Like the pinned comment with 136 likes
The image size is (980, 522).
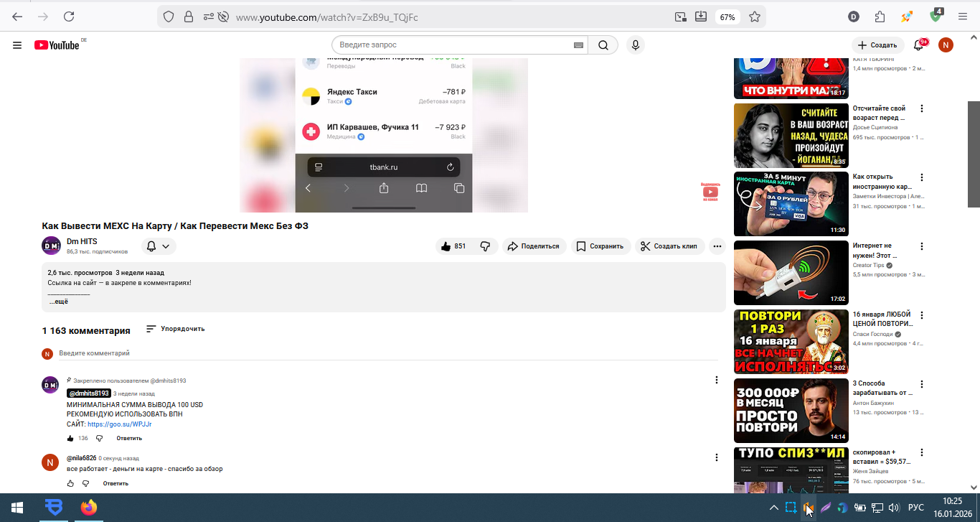70,438
